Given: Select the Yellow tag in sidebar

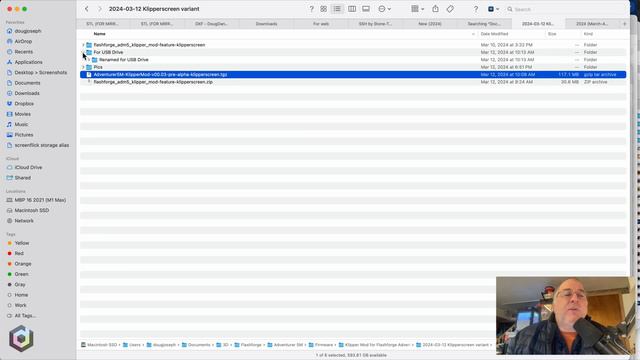Looking at the screenshot, I should click(22, 243).
